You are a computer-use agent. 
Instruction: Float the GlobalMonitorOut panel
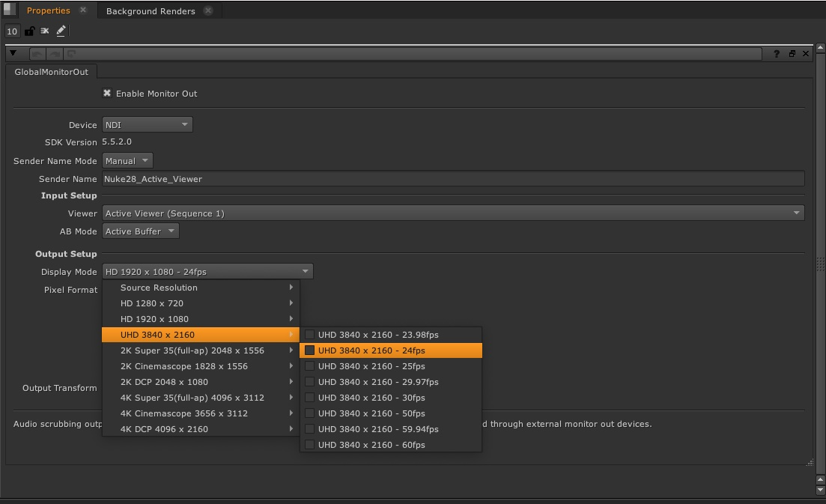(792, 53)
